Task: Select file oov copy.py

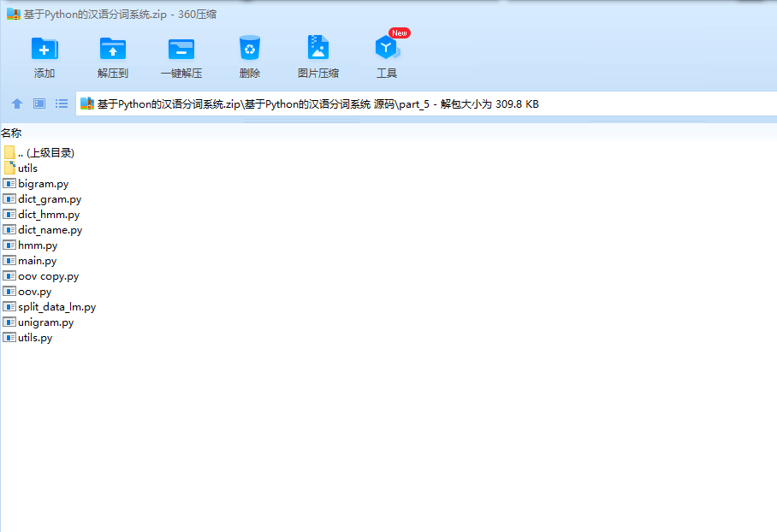Action: pos(40,276)
